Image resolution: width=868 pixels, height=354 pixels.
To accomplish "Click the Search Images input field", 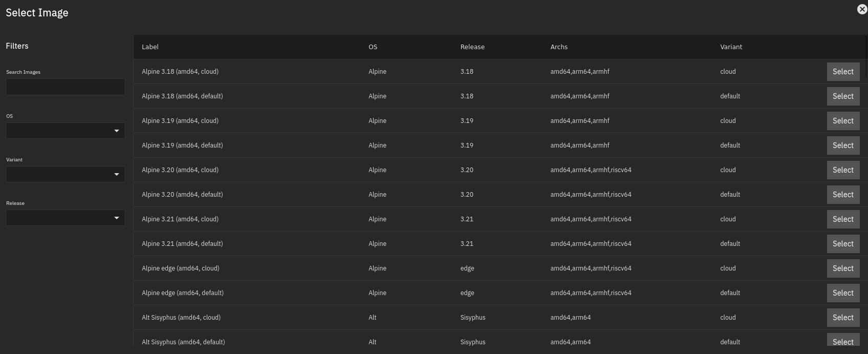I will point(66,87).
